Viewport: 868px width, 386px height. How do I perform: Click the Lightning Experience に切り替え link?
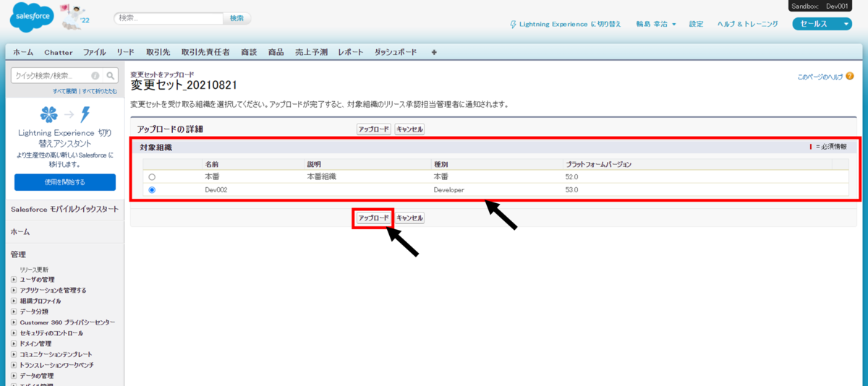coord(565,24)
